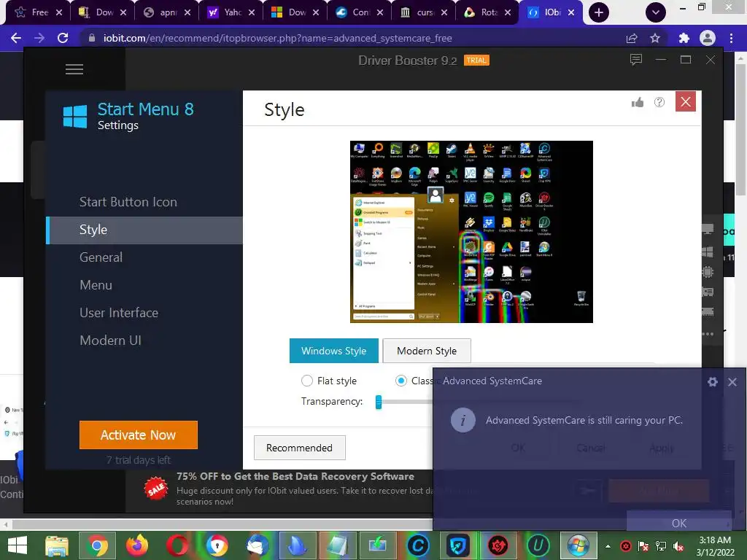Open Menu settings section
Image resolution: width=747 pixels, height=560 pixels.
[96, 285]
